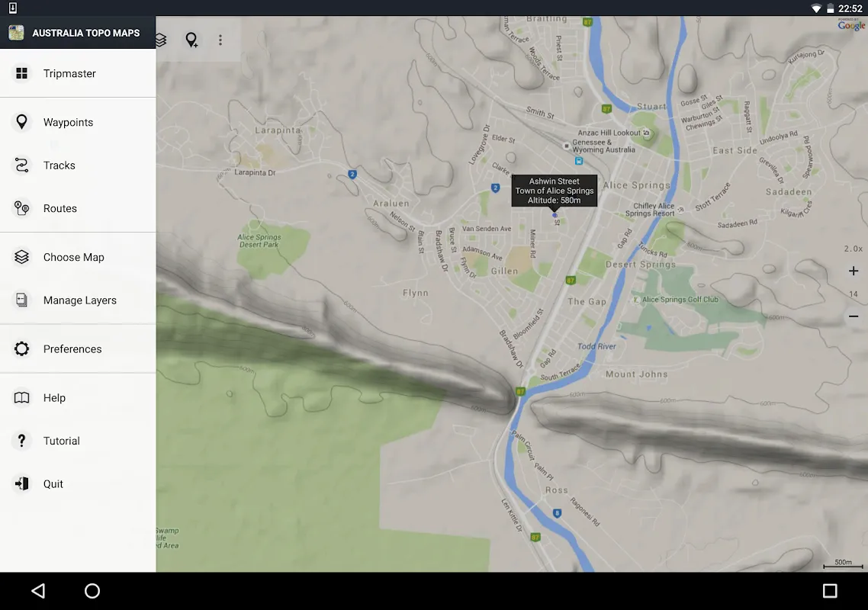Tap the Choose Map layers icon
The height and width of the screenshot is (610, 868).
(21, 257)
